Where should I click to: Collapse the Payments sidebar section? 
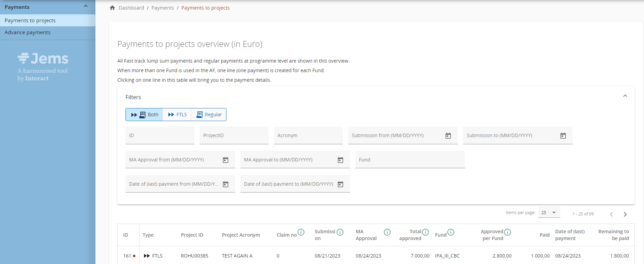(86, 6)
